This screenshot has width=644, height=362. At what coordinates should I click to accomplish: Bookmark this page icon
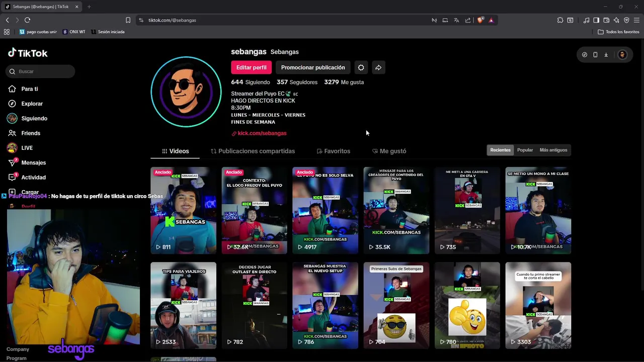[x=128, y=20]
